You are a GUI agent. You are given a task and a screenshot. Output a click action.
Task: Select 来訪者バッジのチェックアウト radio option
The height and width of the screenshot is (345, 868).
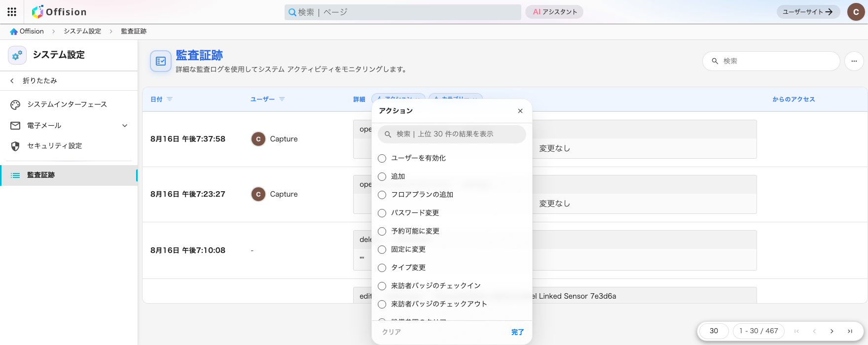382,304
